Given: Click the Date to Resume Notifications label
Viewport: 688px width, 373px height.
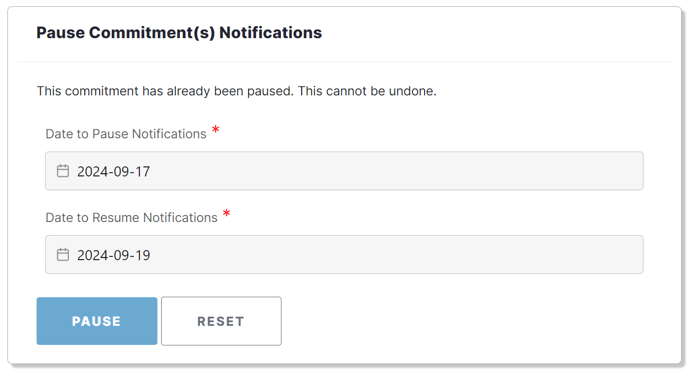Looking at the screenshot, I should tap(132, 218).
